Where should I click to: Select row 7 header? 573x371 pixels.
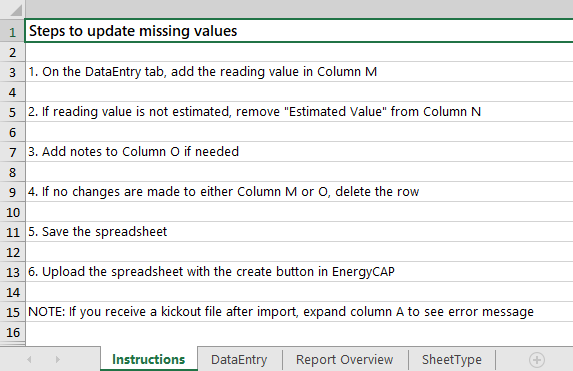click(12, 152)
